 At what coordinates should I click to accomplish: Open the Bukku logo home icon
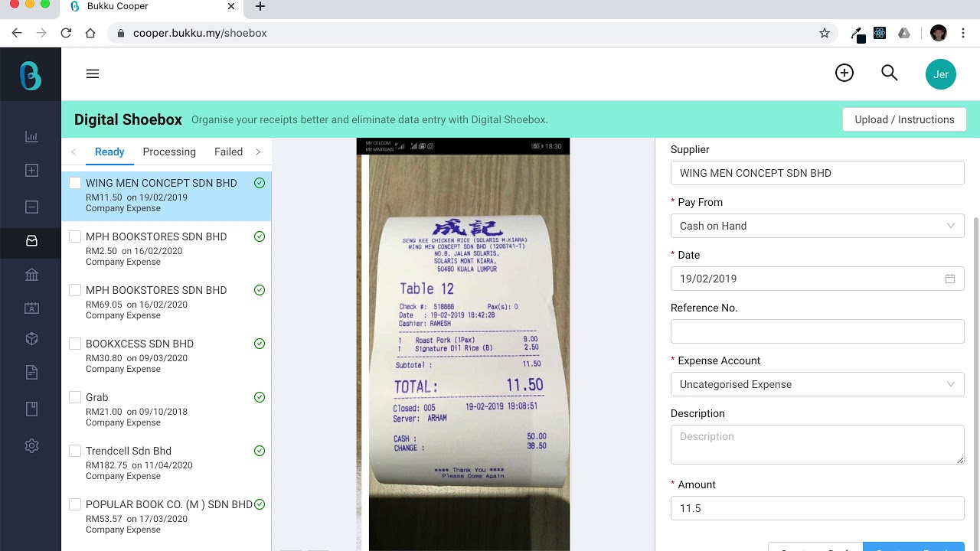[31, 75]
